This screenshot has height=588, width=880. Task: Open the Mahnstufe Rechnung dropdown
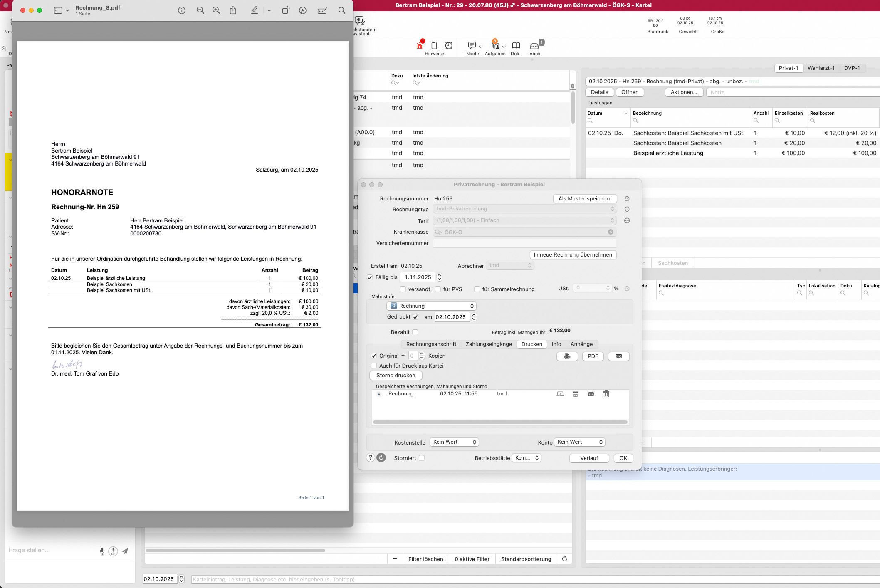click(431, 306)
